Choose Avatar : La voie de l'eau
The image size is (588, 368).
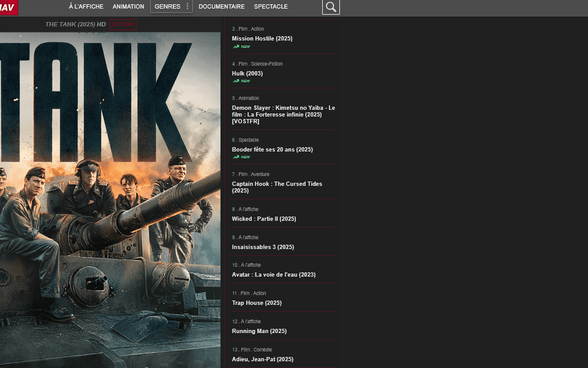[x=273, y=275]
